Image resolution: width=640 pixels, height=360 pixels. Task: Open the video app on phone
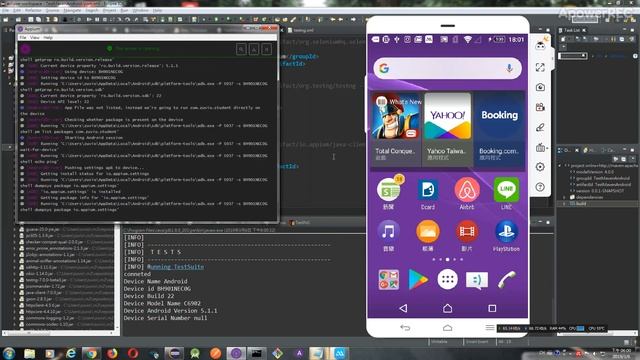tap(467, 236)
